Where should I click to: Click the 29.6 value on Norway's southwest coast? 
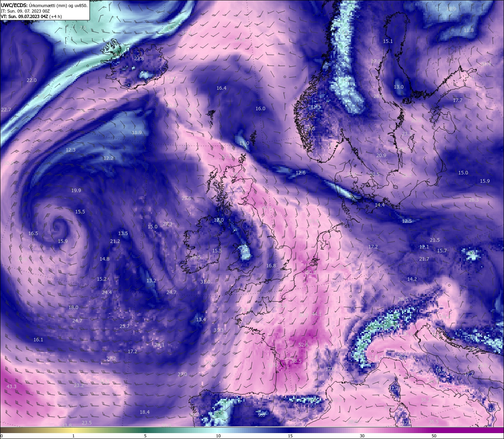310,128
